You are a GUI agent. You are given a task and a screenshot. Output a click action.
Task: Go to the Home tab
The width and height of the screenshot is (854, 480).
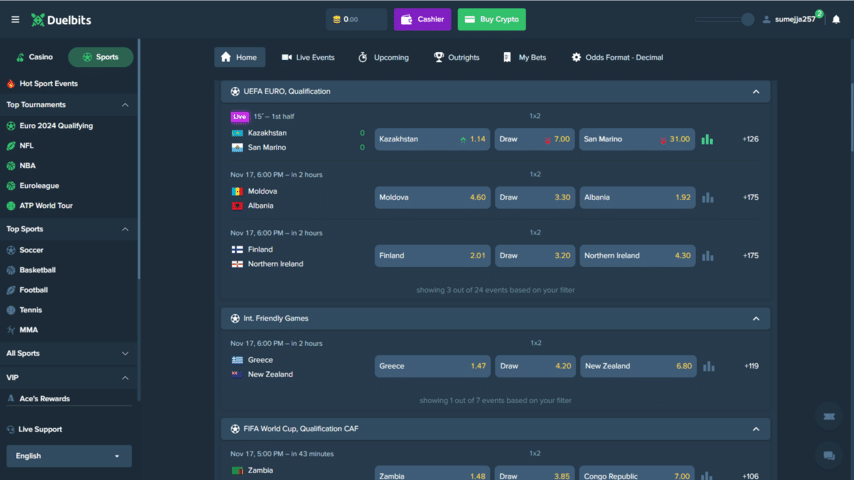click(x=240, y=57)
